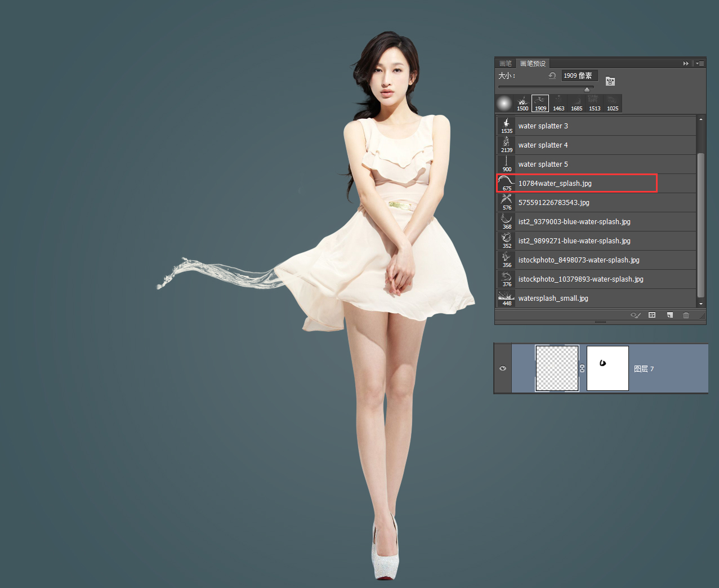
Task: Reset brush size with the restore icon
Action: pyautogui.click(x=552, y=75)
